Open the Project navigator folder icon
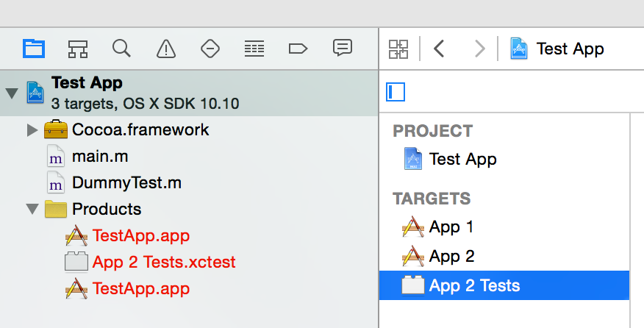The height and width of the screenshot is (328, 644). pos(34,49)
